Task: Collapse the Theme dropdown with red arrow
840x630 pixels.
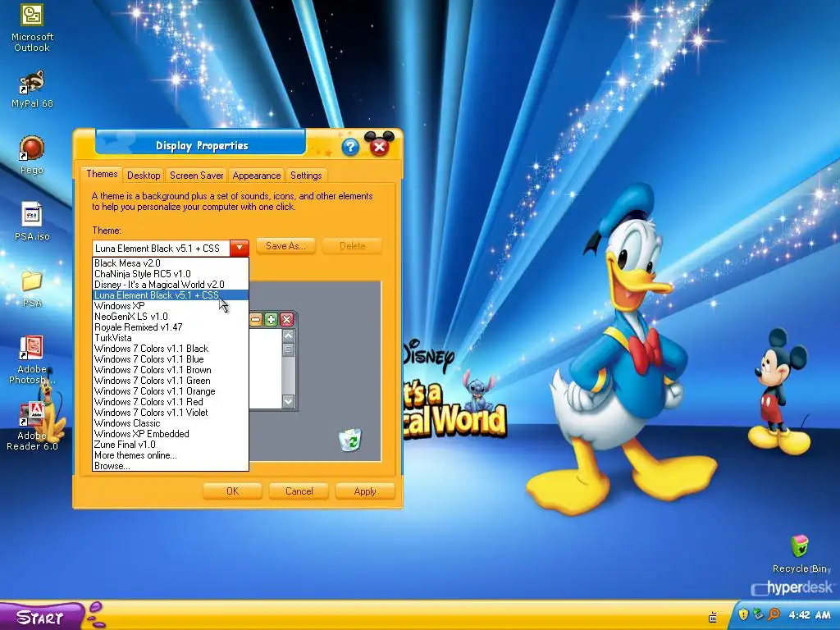Action: tap(240, 248)
